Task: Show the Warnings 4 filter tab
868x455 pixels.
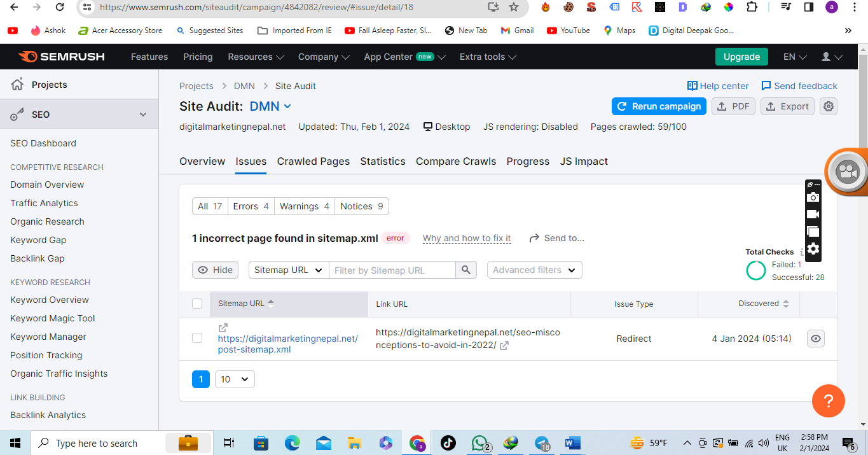Action: point(305,206)
